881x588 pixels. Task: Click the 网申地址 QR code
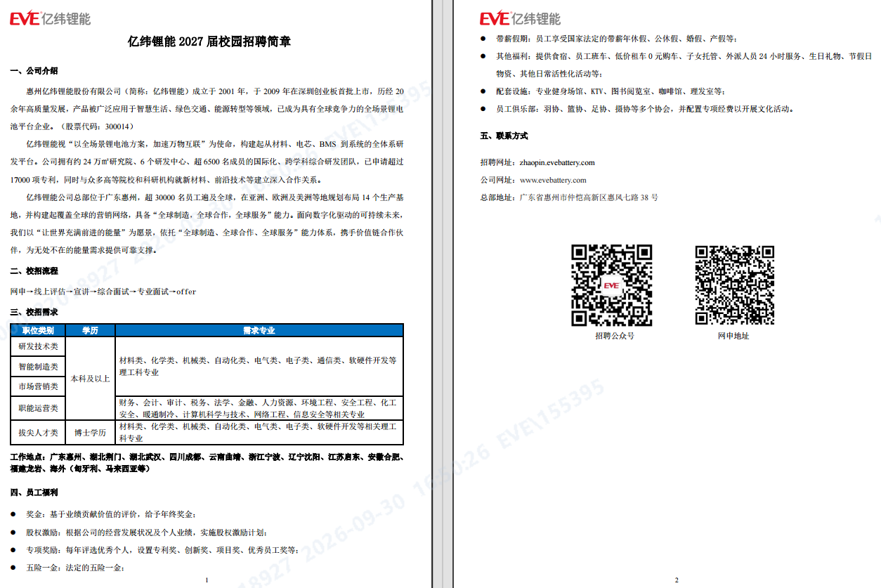(734, 285)
